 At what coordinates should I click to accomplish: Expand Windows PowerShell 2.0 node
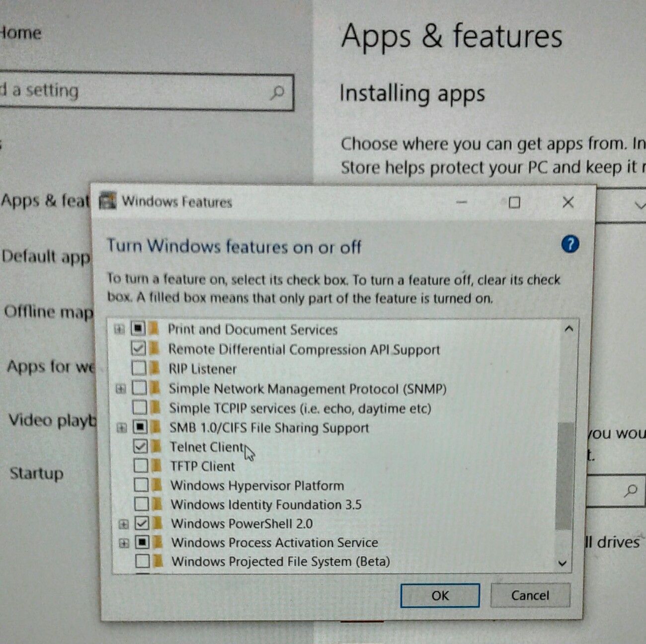(x=123, y=524)
